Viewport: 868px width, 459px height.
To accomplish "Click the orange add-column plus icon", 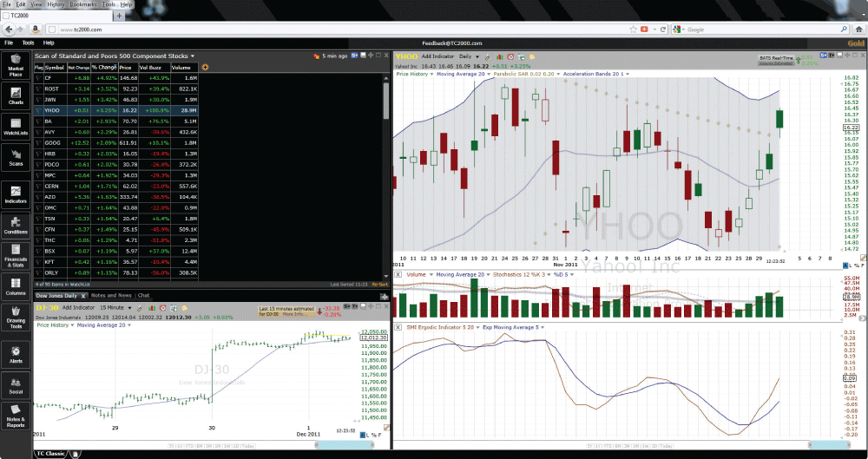I will click(205, 67).
